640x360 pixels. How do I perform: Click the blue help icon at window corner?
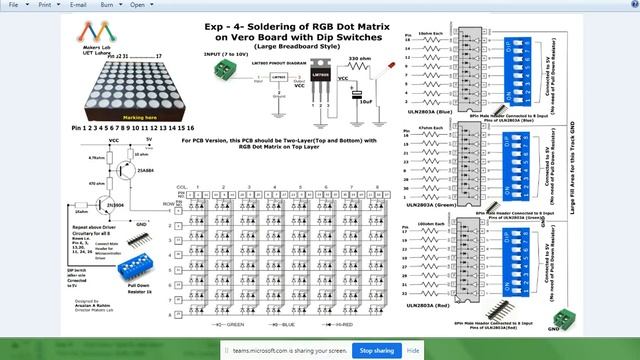tap(636, 3)
